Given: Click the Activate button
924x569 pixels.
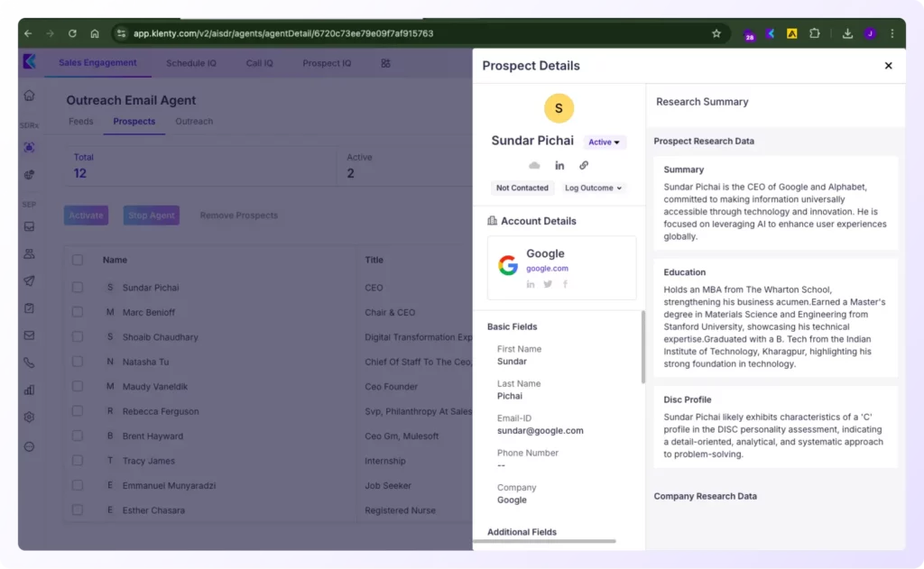Looking at the screenshot, I should coord(86,216).
